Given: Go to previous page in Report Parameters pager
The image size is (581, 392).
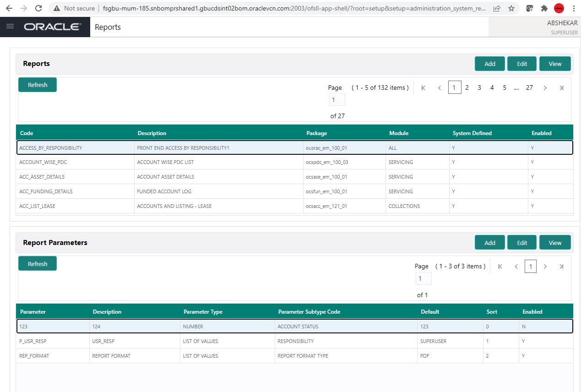Looking at the screenshot, I should [x=516, y=267].
